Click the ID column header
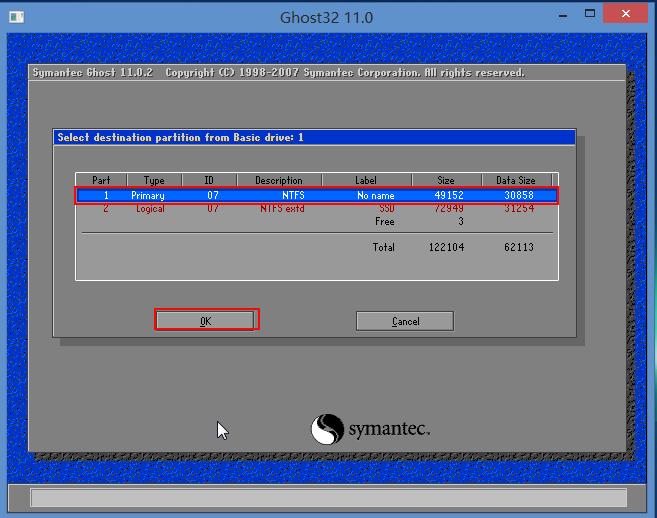Viewport: 657px width, 518px height. (209, 180)
